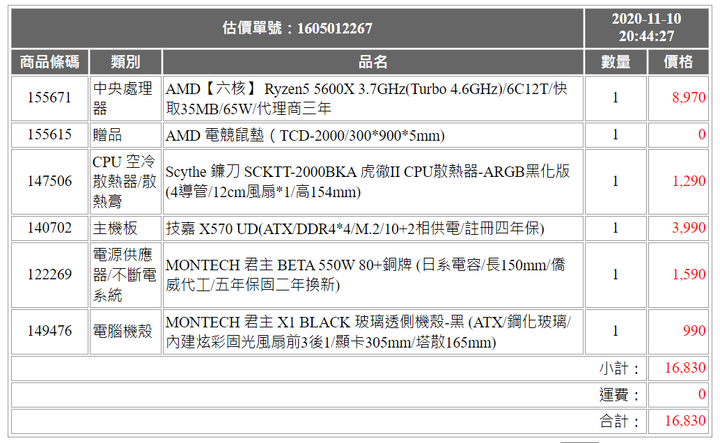This screenshot has width=720, height=443.
Task: Click the 商品條碼 column header
Action: [49, 62]
